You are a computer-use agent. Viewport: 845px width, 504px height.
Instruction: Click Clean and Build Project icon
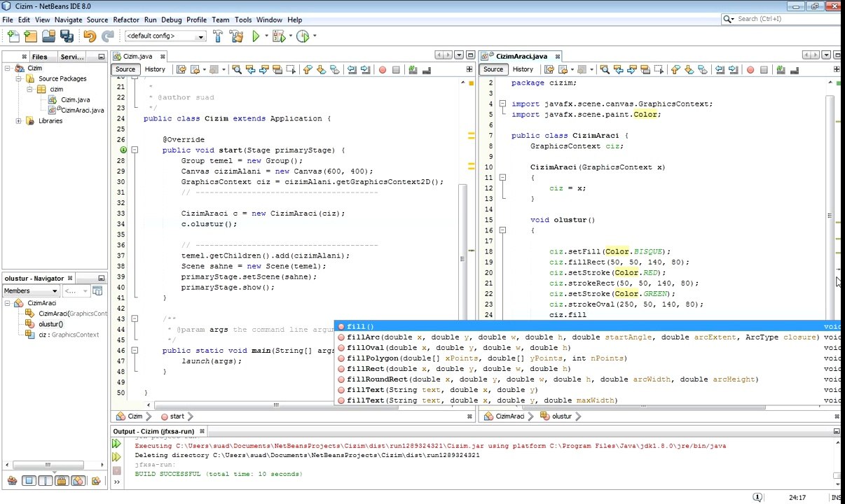(x=236, y=36)
